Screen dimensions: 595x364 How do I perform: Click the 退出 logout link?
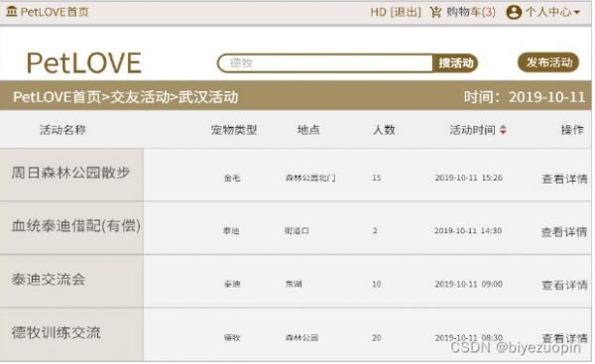[x=406, y=12]
